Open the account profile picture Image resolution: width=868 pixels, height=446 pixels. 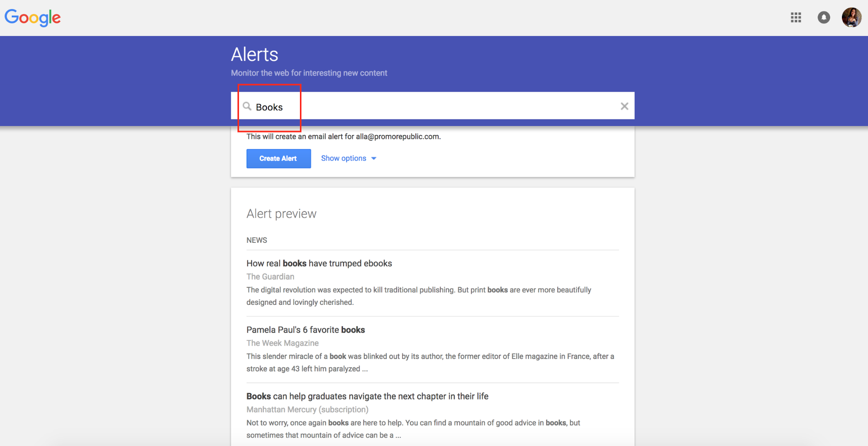click(x=851, y=17)
